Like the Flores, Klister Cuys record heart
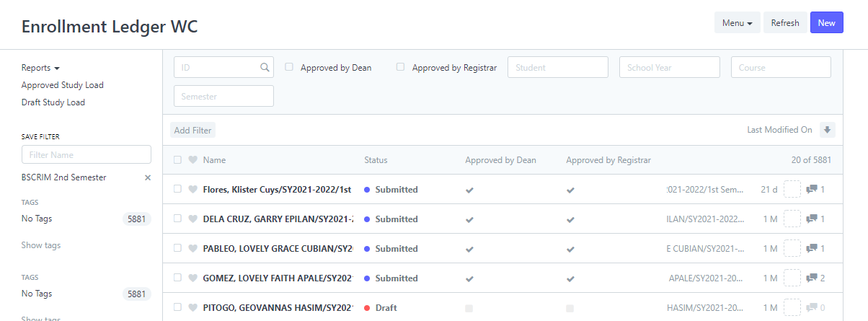Image resolution: width=868 pixels, height=321 pixels. tap(192, 190)
